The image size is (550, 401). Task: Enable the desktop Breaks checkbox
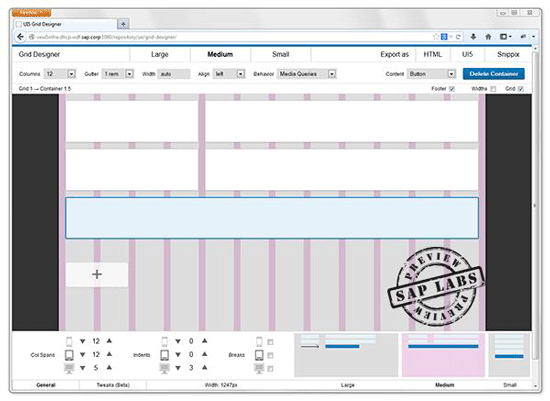[x=270, y=369]
